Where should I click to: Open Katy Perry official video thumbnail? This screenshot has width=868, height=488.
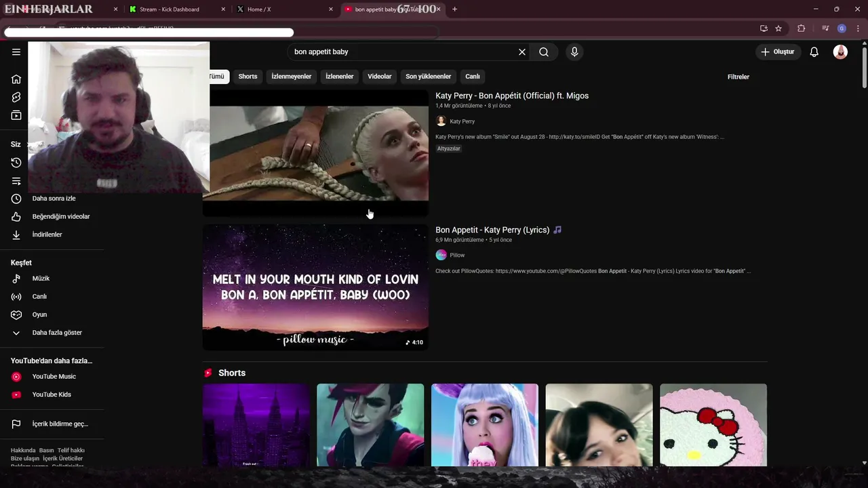(x=315, y=153)
